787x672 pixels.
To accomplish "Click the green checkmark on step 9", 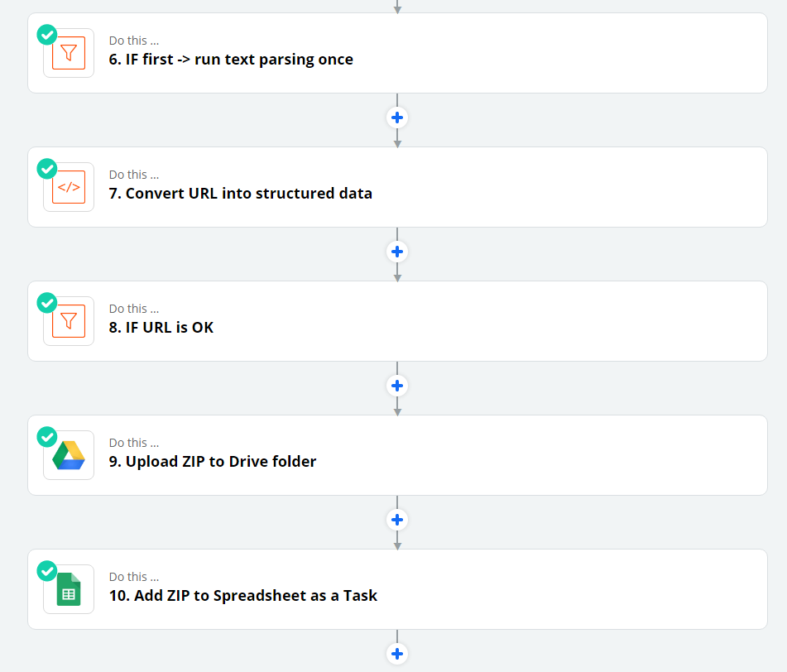I will pos(46,437).
